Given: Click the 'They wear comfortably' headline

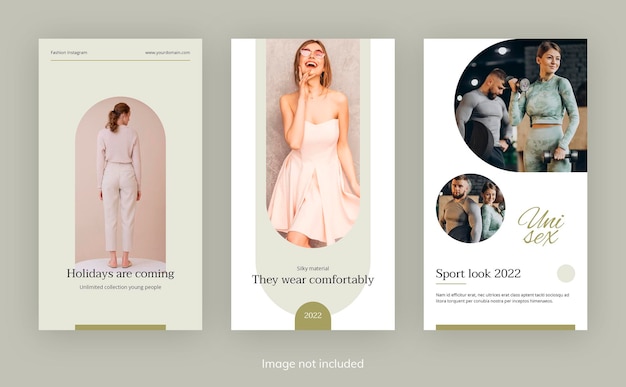Looking at the screenshot, I should pos(313,279).
